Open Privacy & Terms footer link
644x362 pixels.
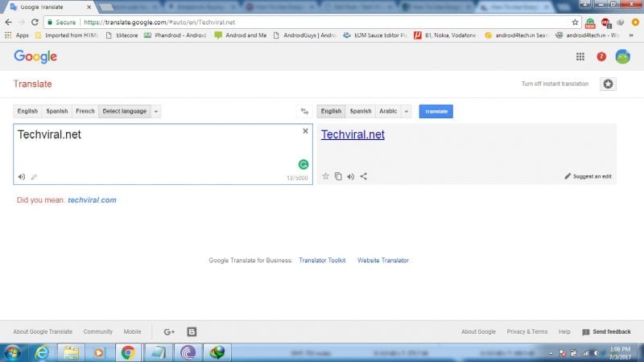[527, 331]
